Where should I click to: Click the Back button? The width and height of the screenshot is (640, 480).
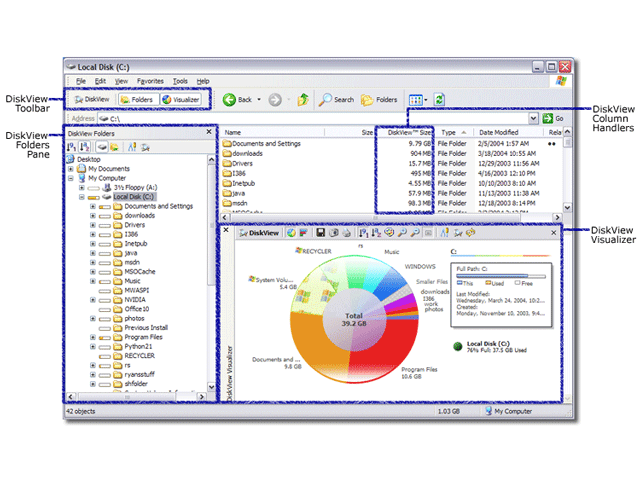click(237, 100)
